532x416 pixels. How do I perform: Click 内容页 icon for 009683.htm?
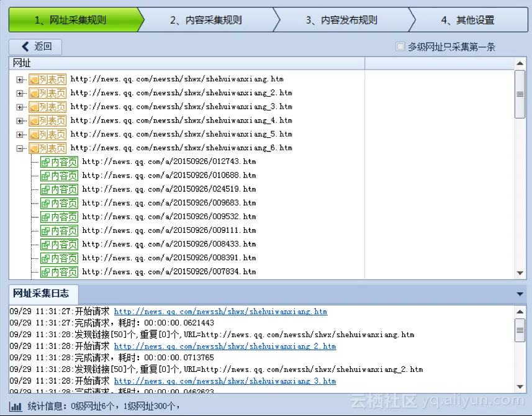[60, 203]
